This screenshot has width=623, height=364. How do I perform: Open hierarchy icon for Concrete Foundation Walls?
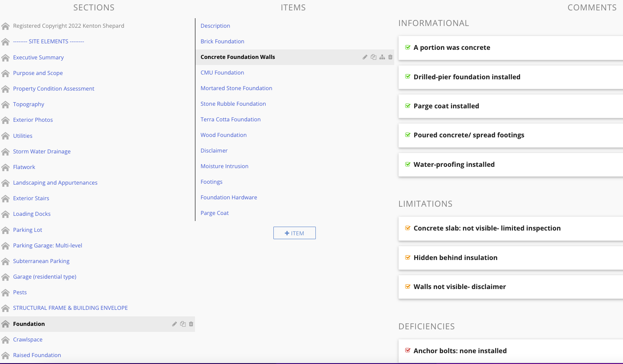click(x=382, y=57)
